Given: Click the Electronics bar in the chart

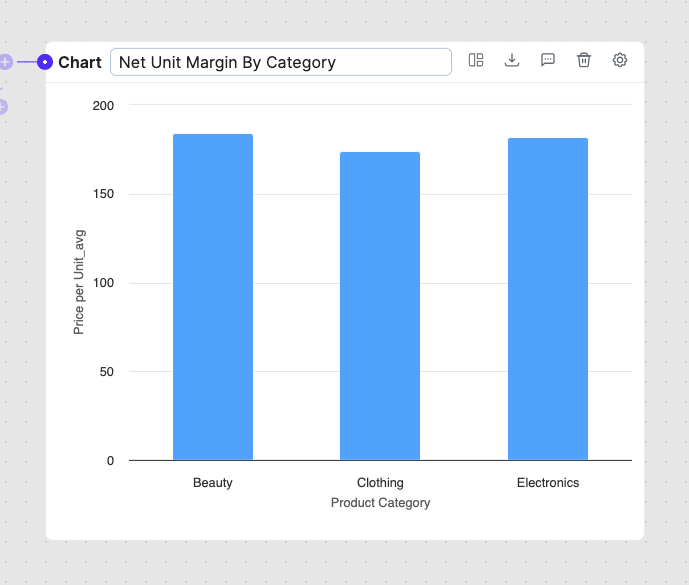Looking at the screenshot, I should [x=548, y=299].
